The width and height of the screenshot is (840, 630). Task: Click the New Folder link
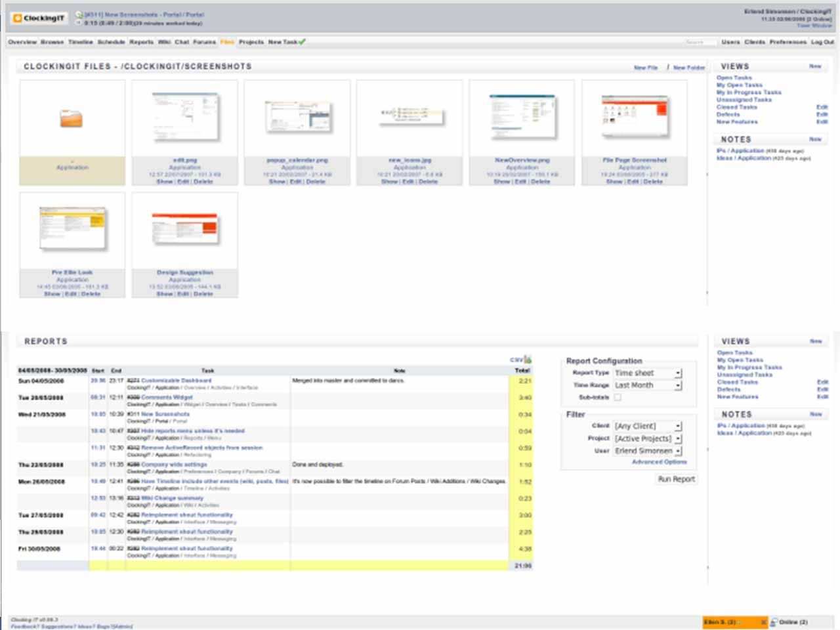pyautogui.click(x=688, y=68)
